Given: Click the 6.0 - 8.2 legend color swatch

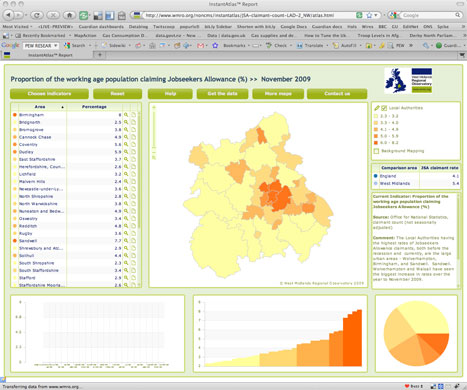Looking at the screenshot, I should (x=376, y=143).
